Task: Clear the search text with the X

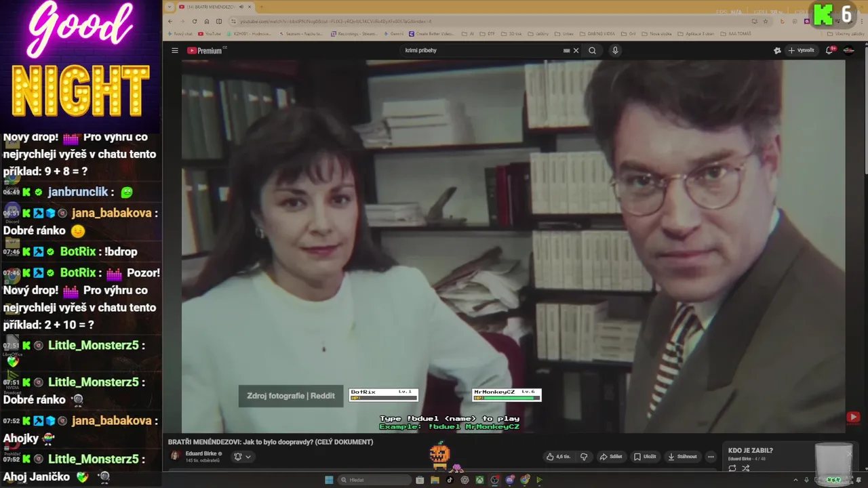Action: pyautogui.click(x=576, y=50)
